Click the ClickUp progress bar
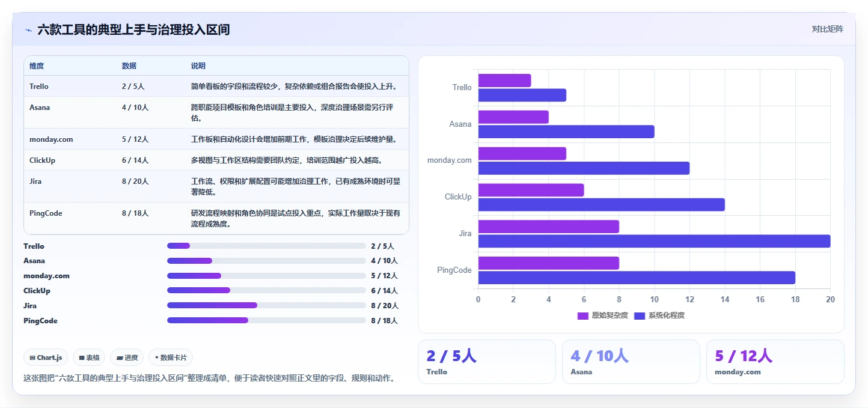Viewport: 868px width, 408px height. point(266,290)
